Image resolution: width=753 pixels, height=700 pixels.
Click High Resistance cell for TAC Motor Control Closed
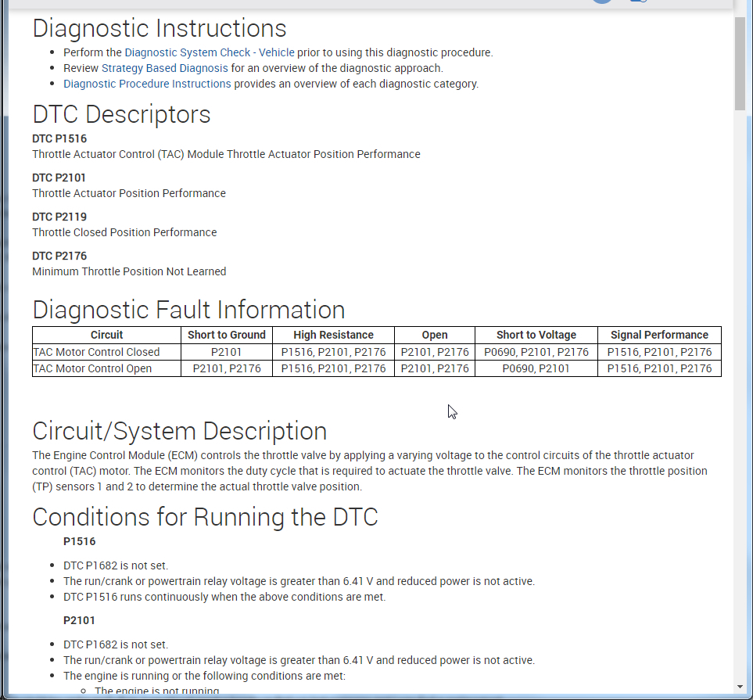click(333, 352)
